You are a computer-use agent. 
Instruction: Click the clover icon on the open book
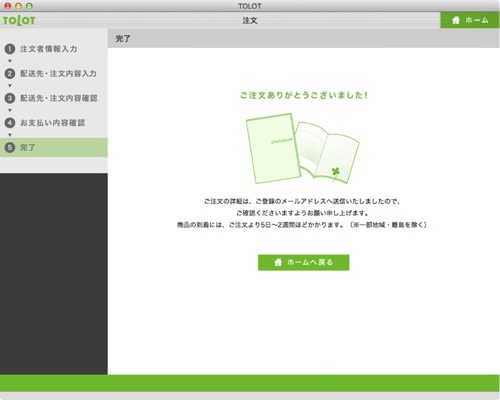[335, 172]
